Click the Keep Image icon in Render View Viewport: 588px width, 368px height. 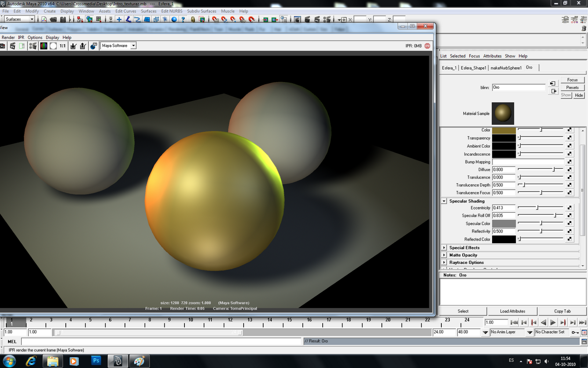tap(72, 45)
